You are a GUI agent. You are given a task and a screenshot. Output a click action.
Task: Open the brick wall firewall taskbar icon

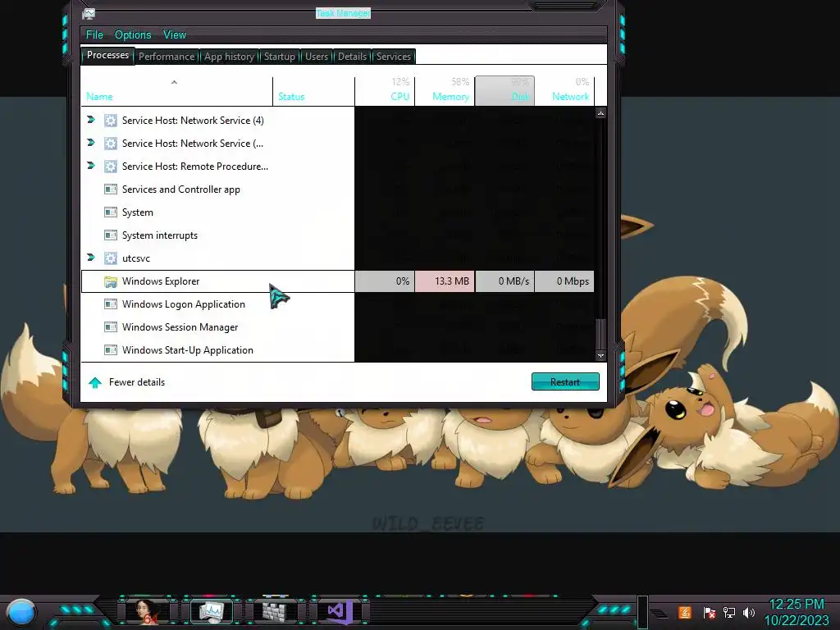click(x=276, y=611)
